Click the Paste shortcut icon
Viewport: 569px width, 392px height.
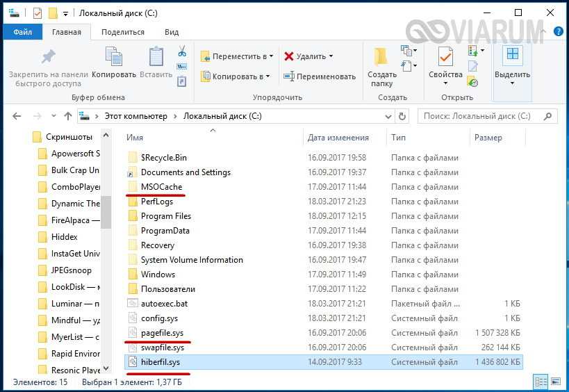pyautogui.click(x=181, y=81)
